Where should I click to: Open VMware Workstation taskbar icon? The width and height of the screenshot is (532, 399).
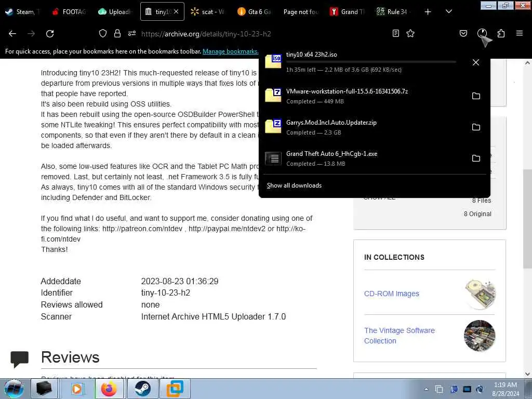175,389
